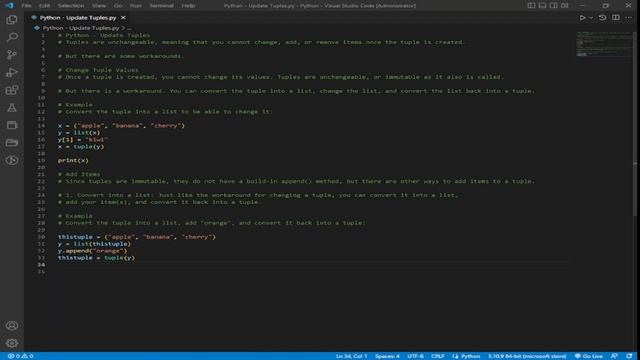Click line thistuple = tuple(y)
Screen dimensions: 640x360
coord(96,258)
